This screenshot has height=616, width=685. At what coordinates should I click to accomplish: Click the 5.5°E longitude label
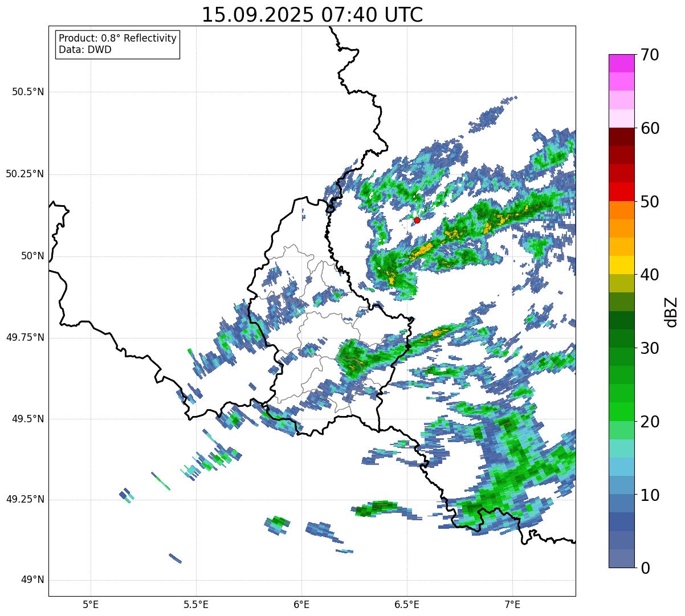coord(196,604)
